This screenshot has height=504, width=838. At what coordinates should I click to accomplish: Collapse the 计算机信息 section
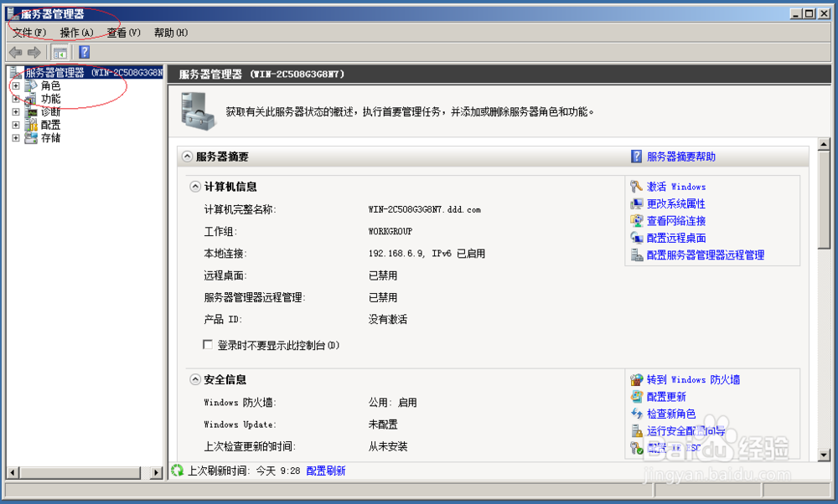[x=195, y=187]
